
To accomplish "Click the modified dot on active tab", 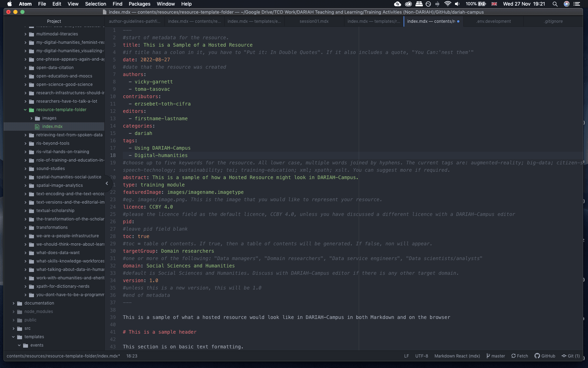I will point(458,21).
